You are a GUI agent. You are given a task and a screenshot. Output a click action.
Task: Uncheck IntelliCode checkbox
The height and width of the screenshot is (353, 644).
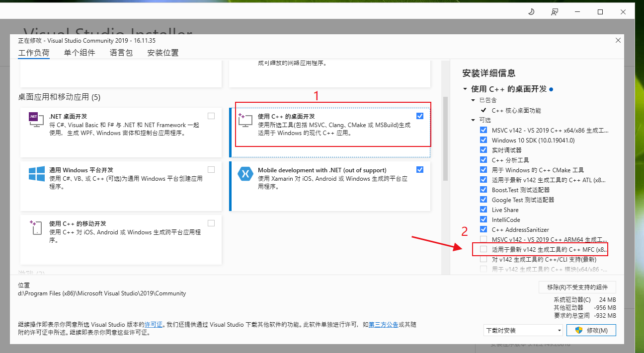tap(483, 219)
